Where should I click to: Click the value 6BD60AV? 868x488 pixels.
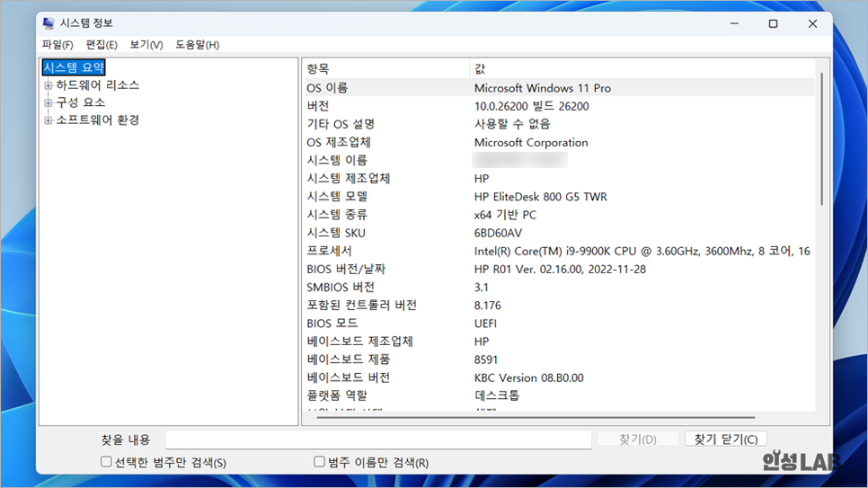(498, 233)
